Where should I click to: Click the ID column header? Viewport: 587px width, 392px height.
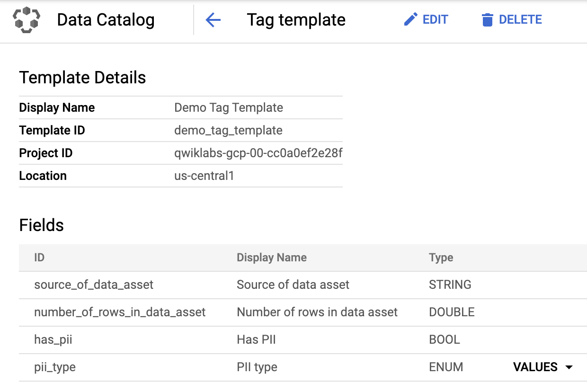[x=39, y=258]
